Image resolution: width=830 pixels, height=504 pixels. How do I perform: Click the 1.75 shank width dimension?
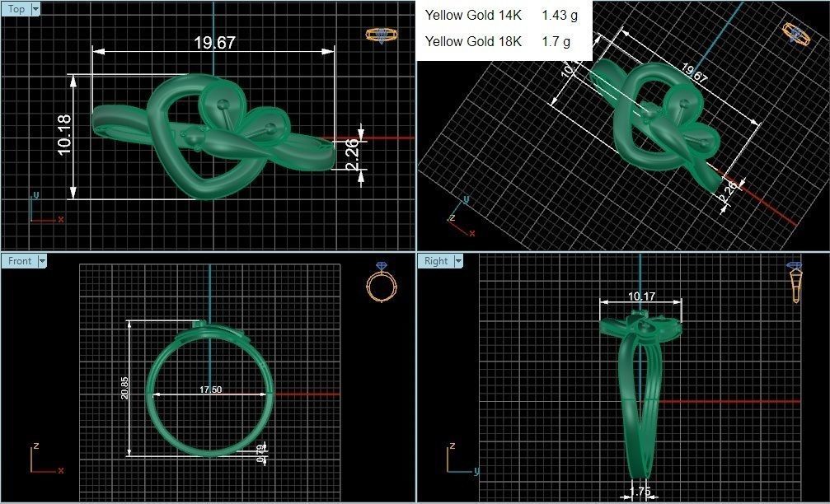tap(640, 492)
